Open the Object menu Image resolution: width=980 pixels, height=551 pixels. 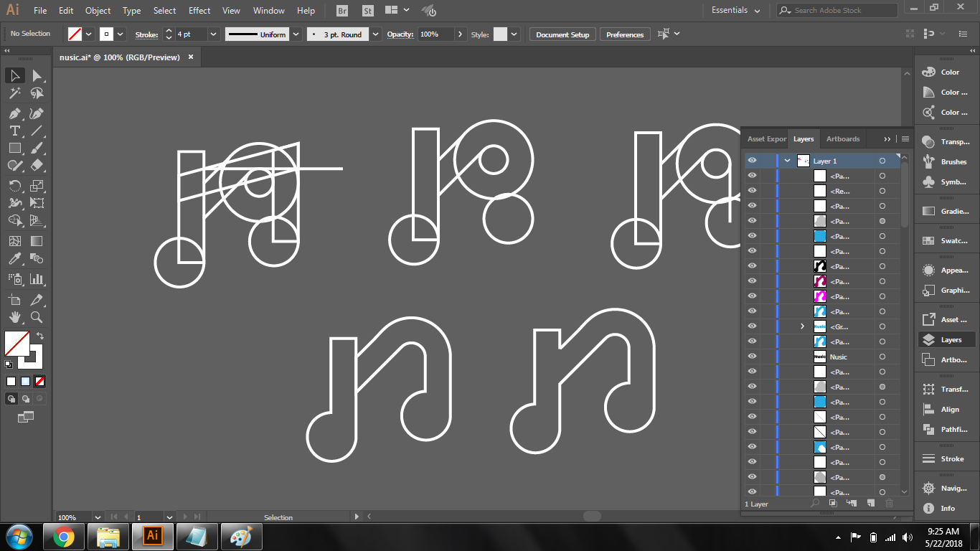pos(98,11)
